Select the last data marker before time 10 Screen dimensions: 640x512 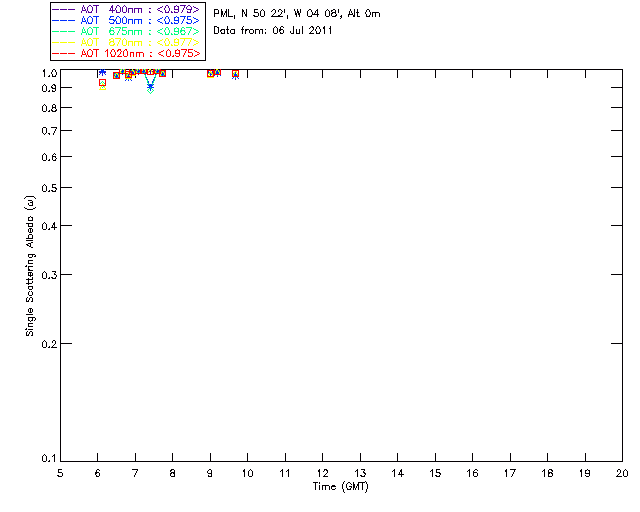[x=236, y=74]
